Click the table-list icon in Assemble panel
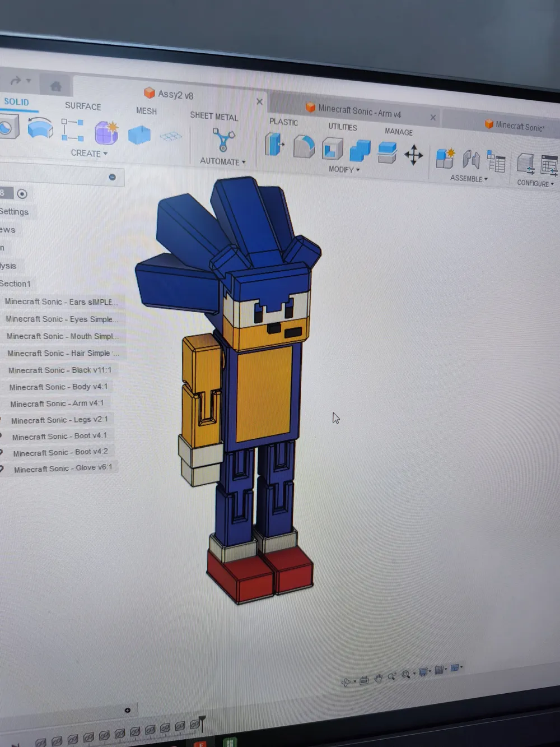This screenshot has height=747, width=560. tap(496, 161)
